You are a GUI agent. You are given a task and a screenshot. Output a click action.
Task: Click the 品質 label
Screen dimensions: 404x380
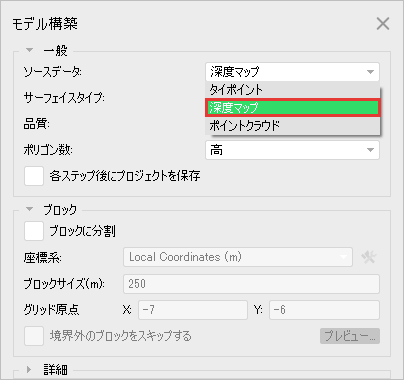(36, 124)
